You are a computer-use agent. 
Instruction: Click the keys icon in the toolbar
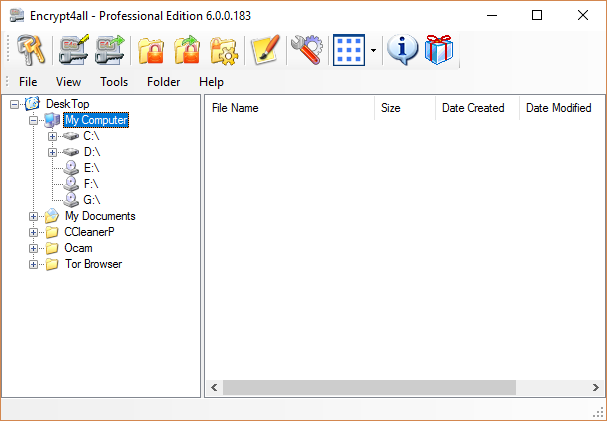tap(31, 50)
